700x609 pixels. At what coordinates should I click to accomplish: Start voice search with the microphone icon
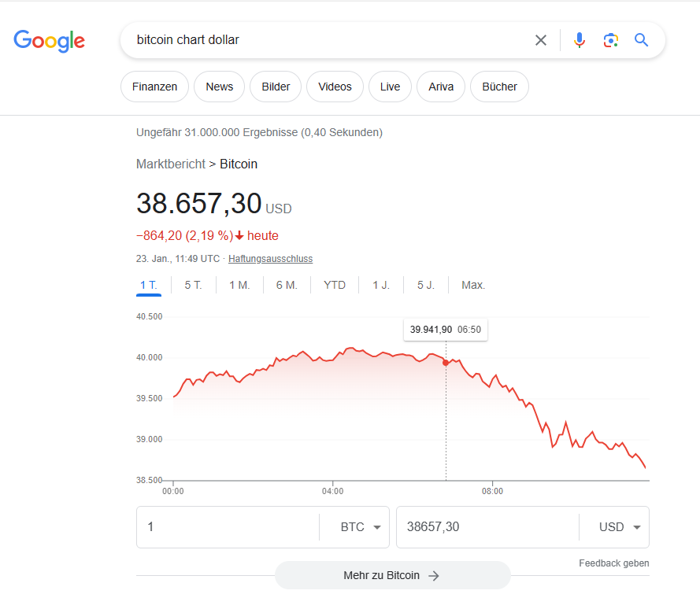[579, 40]
